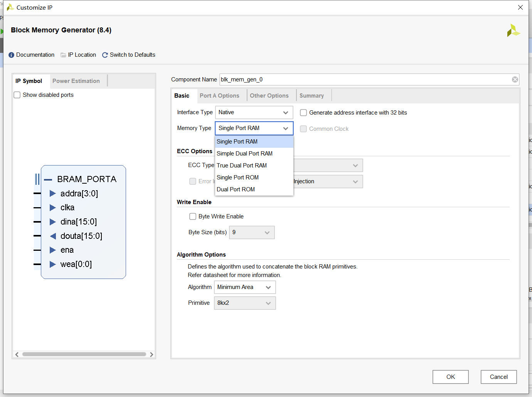
Task: Switch to the Summary tab
Action: point(311,96)
